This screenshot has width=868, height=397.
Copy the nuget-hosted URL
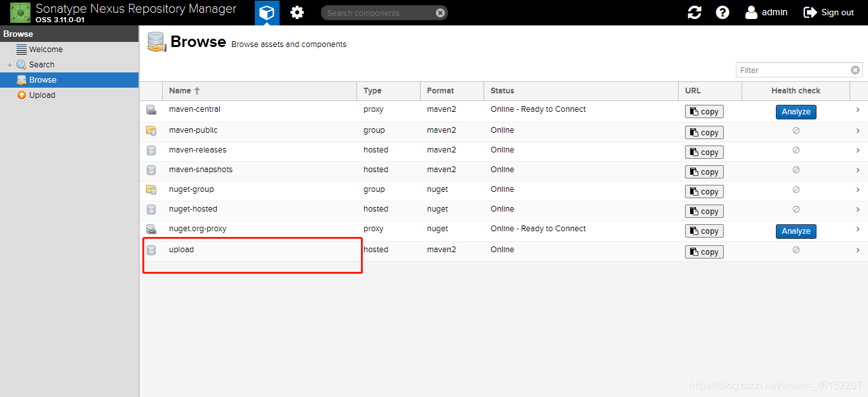click(704, 212)
